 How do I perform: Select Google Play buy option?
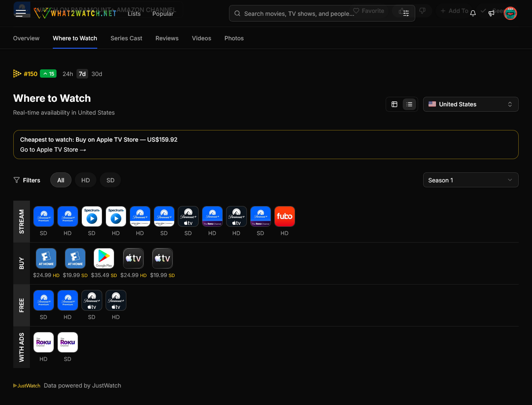click(104, 258)
